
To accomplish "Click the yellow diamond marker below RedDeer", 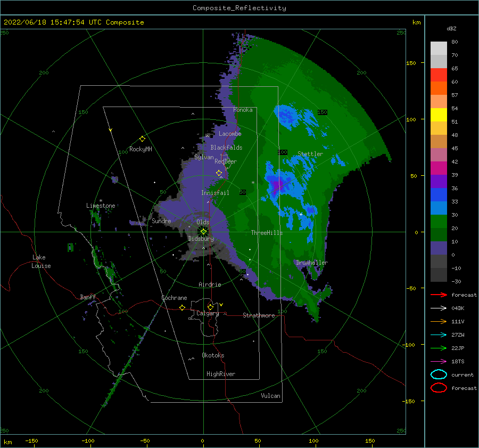I will click(x=219, y=173).
